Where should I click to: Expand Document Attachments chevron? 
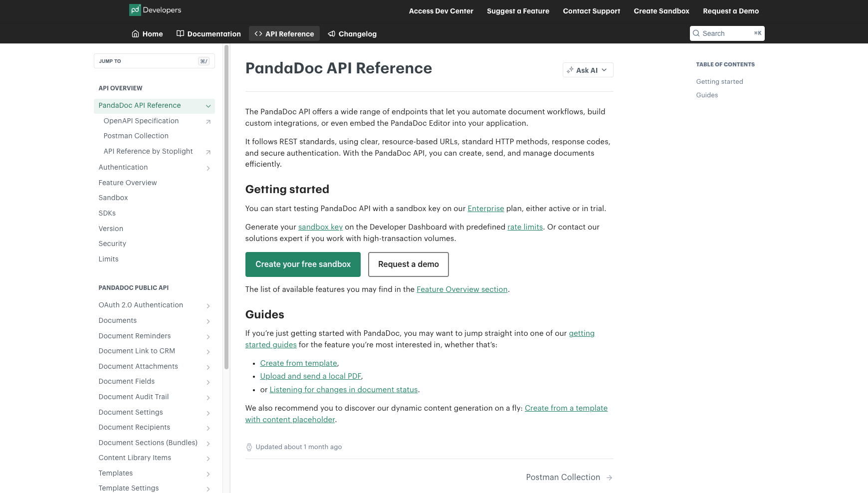click(x=209, y=367)
